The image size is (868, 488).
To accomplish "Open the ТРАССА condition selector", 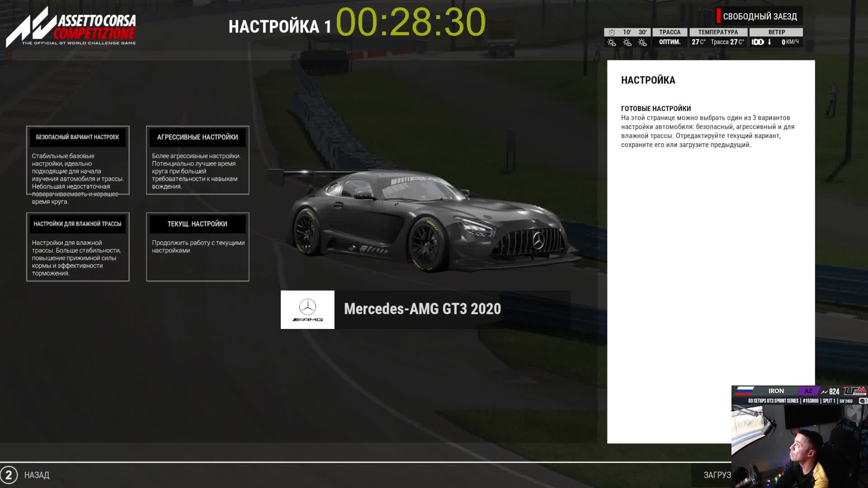I will (670, 32).
